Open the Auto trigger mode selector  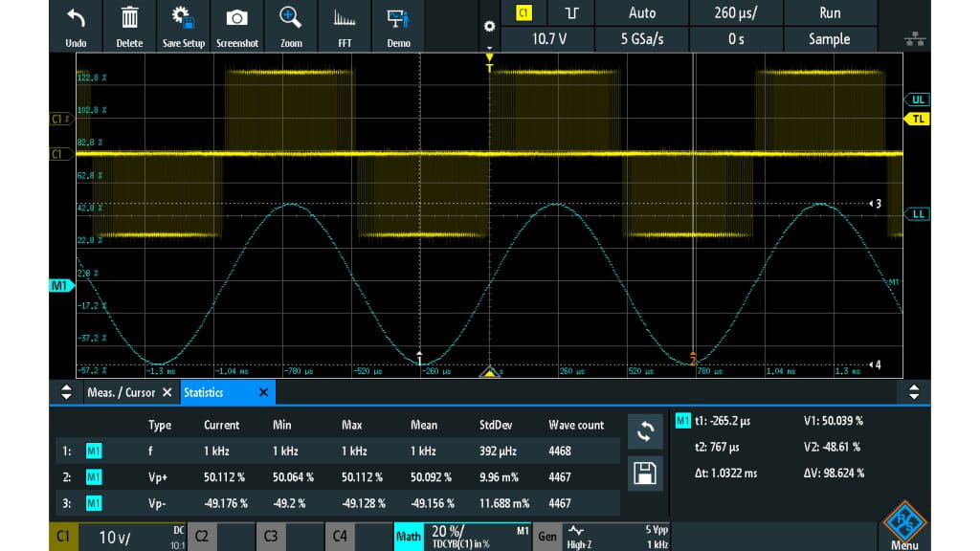641,12
